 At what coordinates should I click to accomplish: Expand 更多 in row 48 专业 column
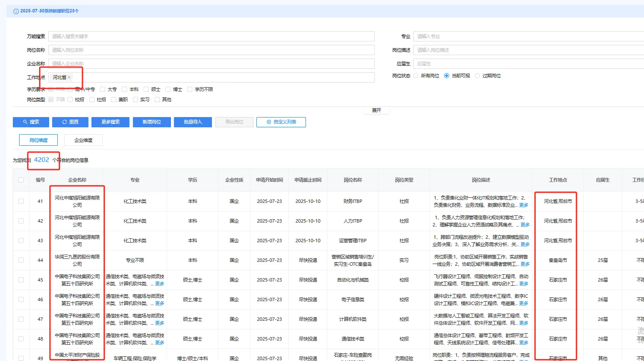coord(159,343)
